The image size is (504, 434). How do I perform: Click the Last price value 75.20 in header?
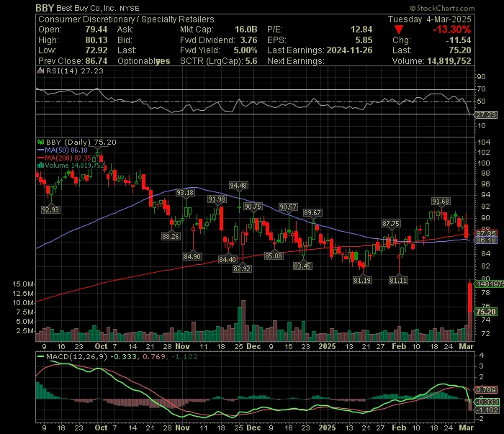point(460,50)
